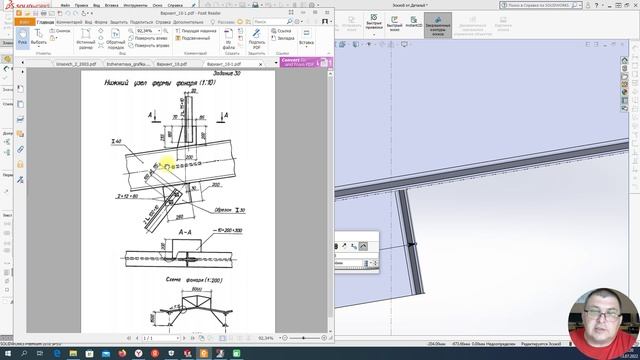Open the SolidWorks Window (Окно) menu

[157, 6]
